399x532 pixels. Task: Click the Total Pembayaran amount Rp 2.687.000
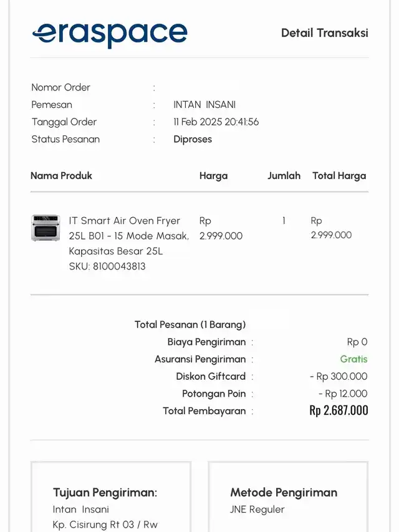339,410
